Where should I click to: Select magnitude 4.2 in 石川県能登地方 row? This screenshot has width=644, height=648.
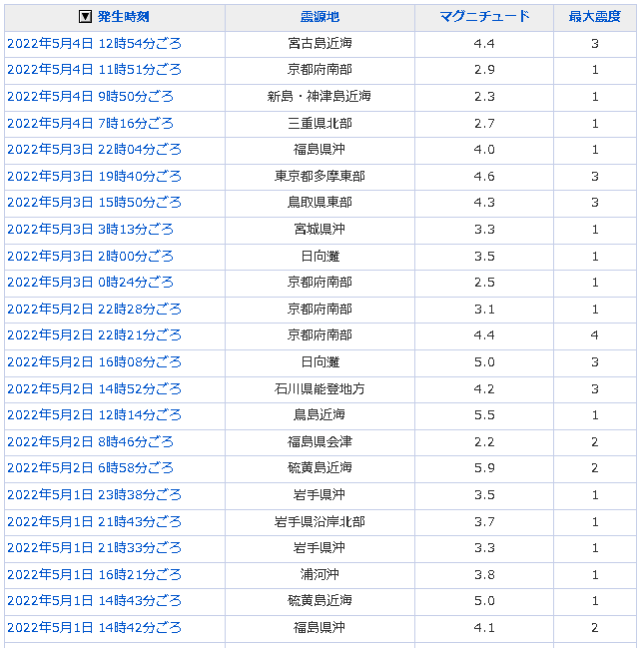(x=484, y=388)
